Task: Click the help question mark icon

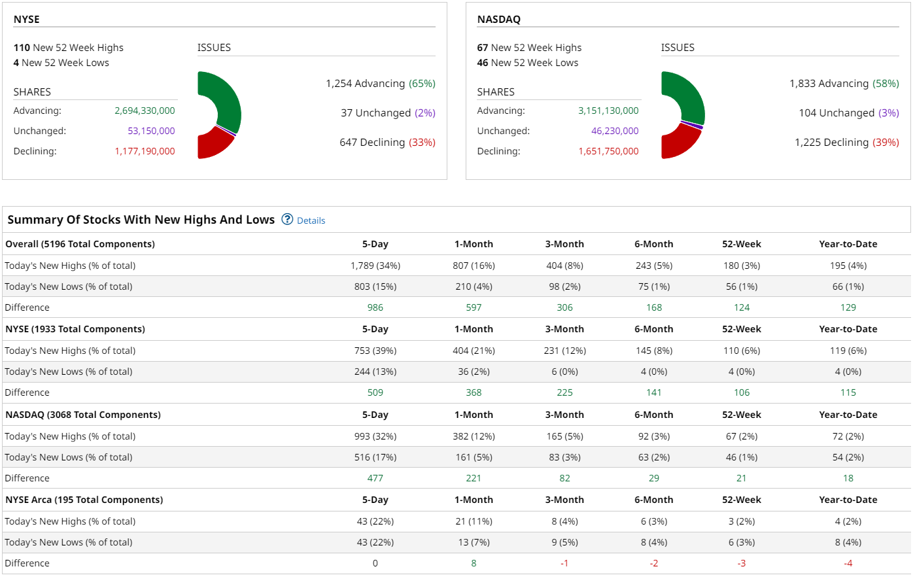Action: click(x=287, y=219)
